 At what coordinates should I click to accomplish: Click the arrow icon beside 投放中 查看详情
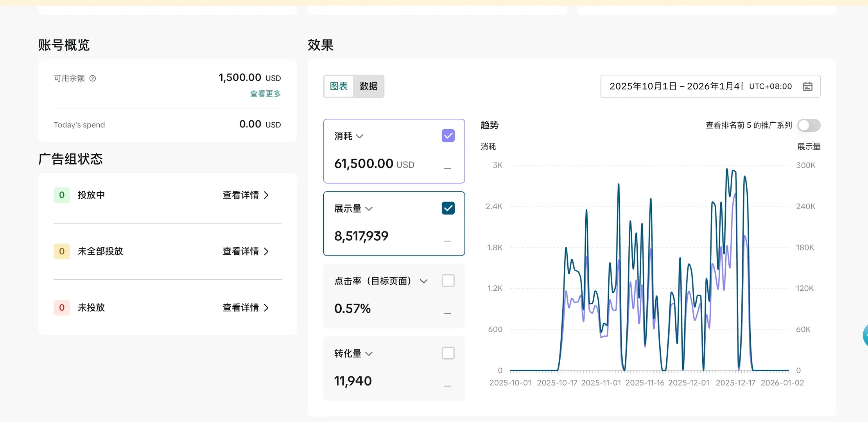(x=266, y=195)
